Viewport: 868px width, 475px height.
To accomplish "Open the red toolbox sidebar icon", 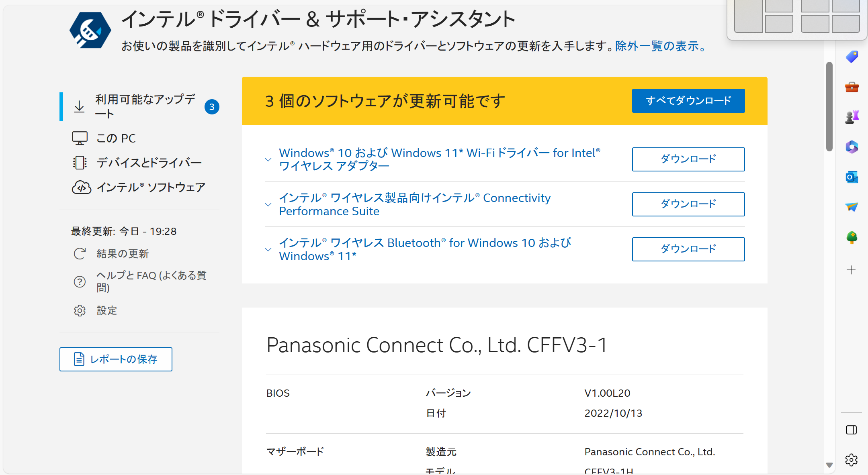I will coord(852,87).
